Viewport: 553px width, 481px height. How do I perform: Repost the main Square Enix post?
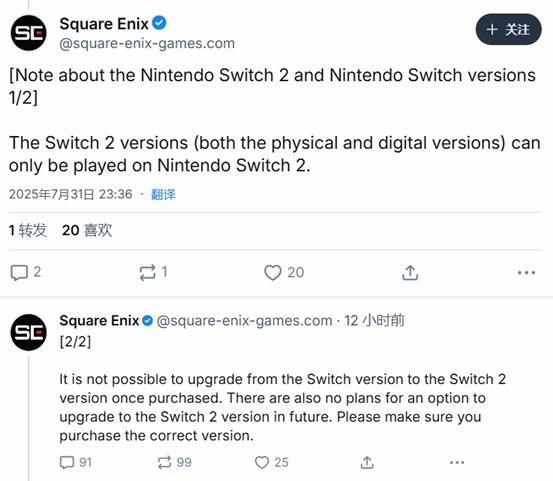(147, 273)
